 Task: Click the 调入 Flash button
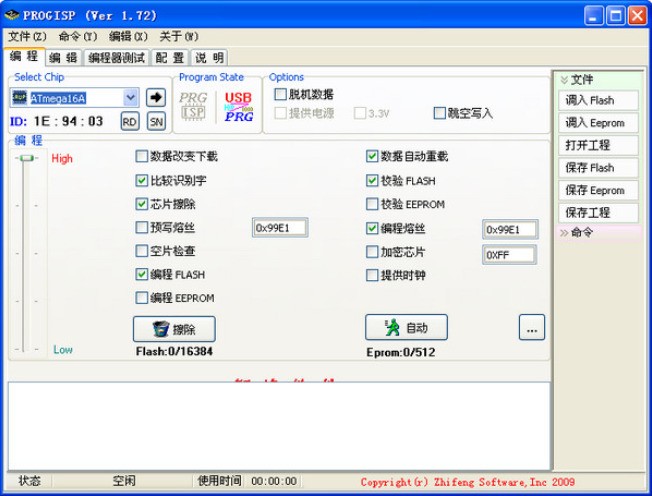[x=598, y=100]
